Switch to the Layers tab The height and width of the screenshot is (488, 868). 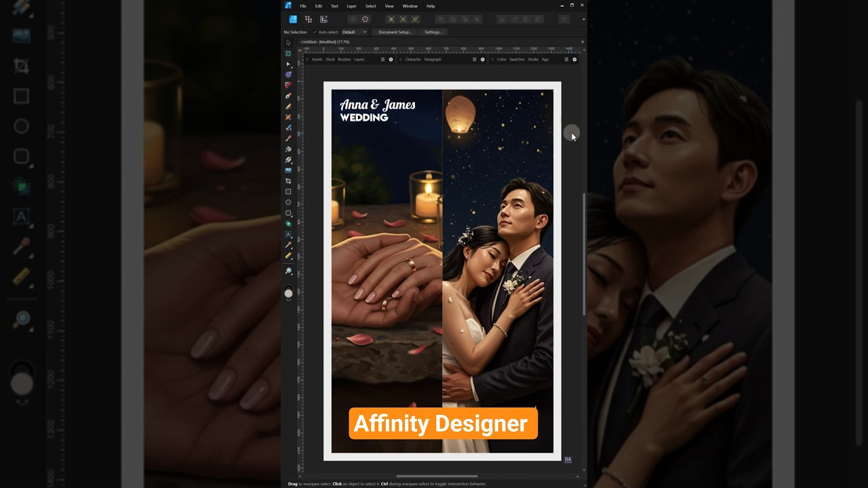coord(359,59)
